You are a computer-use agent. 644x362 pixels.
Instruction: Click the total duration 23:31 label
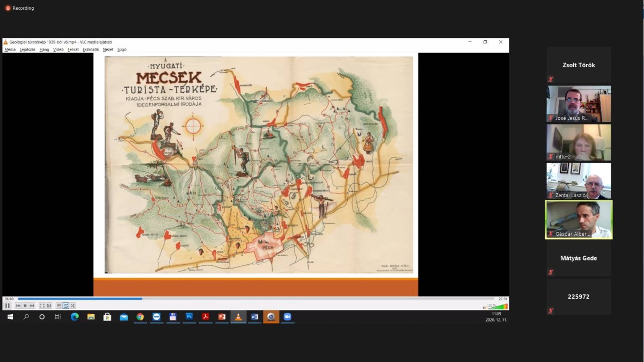[502, 299]
